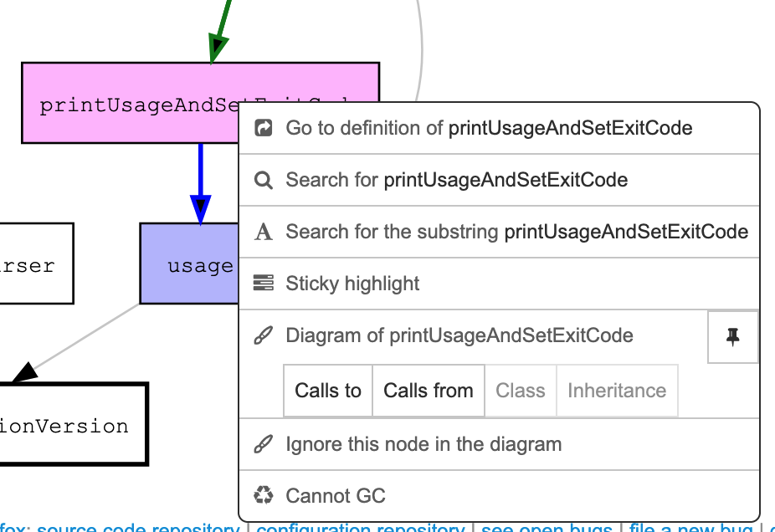
Task: Choose Search for the substring printUsageAndSetExitCode
Action: click(516, 232)
